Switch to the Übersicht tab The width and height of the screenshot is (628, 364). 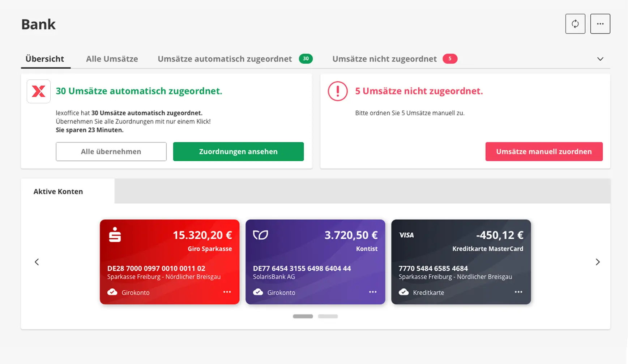tap(45, 59)
